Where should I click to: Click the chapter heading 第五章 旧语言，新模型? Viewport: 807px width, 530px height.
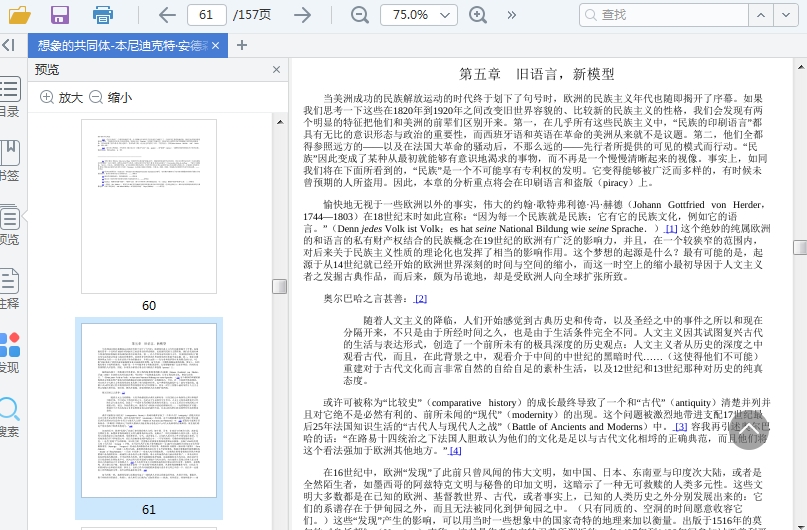537,74
